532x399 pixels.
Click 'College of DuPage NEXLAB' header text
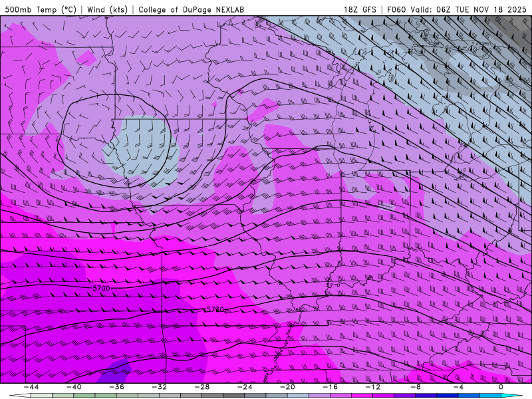click(191, 9)
